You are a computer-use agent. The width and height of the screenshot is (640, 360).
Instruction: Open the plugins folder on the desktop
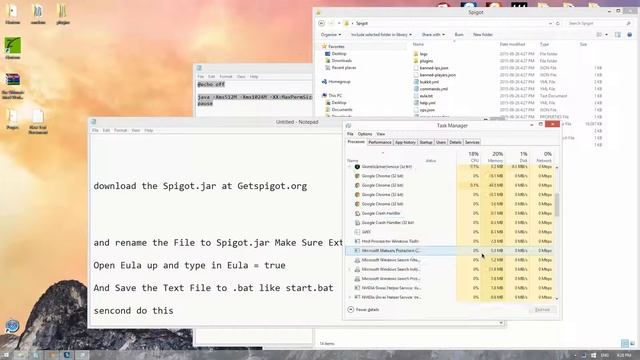click(63, 11)
